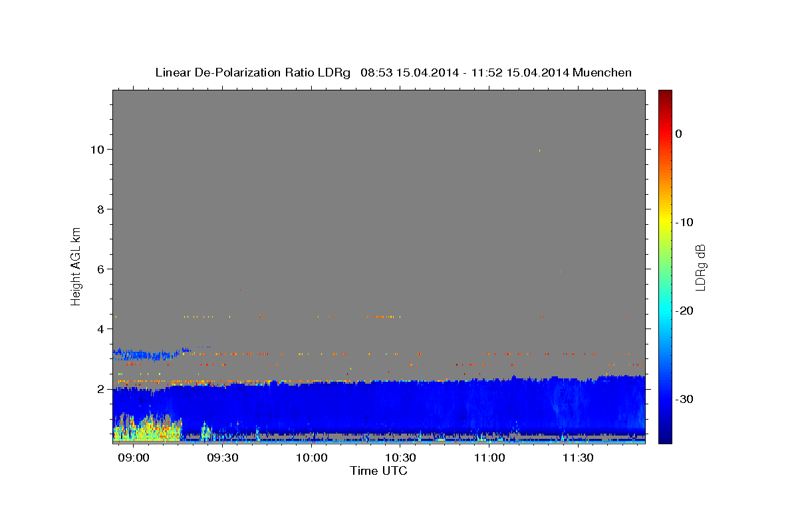This screenshot has height=532, width=798.
Task: Click the colorbar near the -10 yellow level
Action: [x=665, y=221]
